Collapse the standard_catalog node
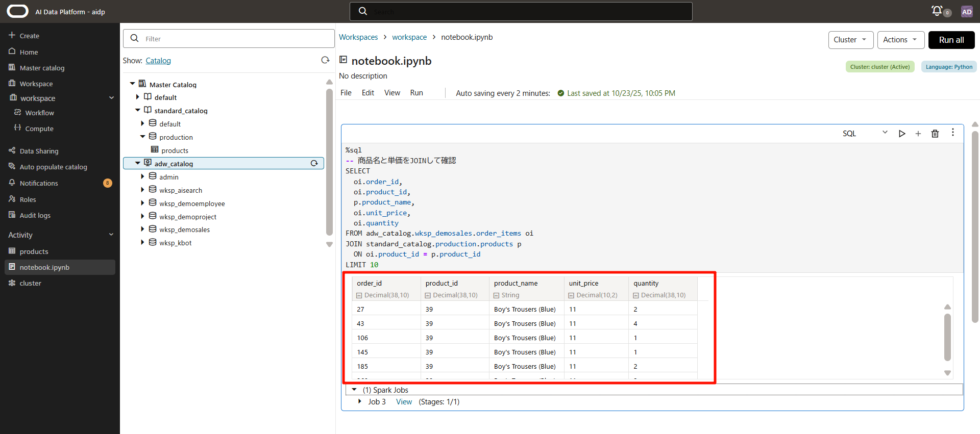The height and width of the screenshot is (434, 980). (x=137, y=110)
